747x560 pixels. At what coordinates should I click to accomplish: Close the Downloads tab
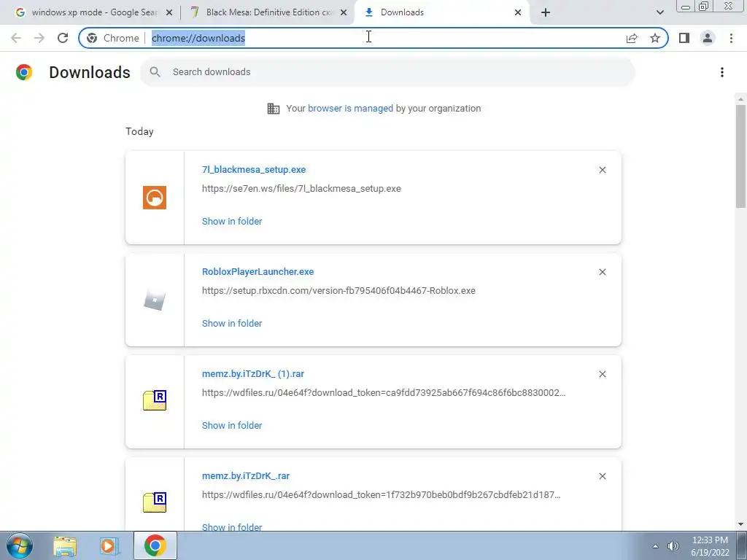(518, 12)
